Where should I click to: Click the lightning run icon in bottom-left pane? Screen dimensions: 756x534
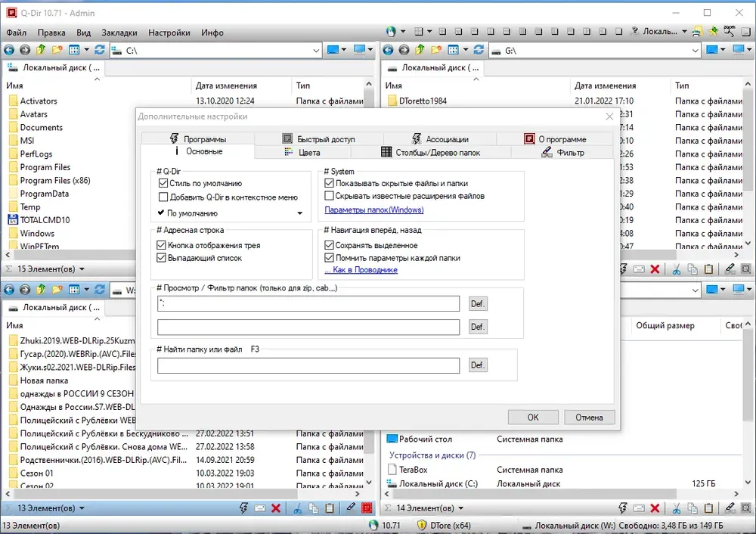tap(243, 508)
